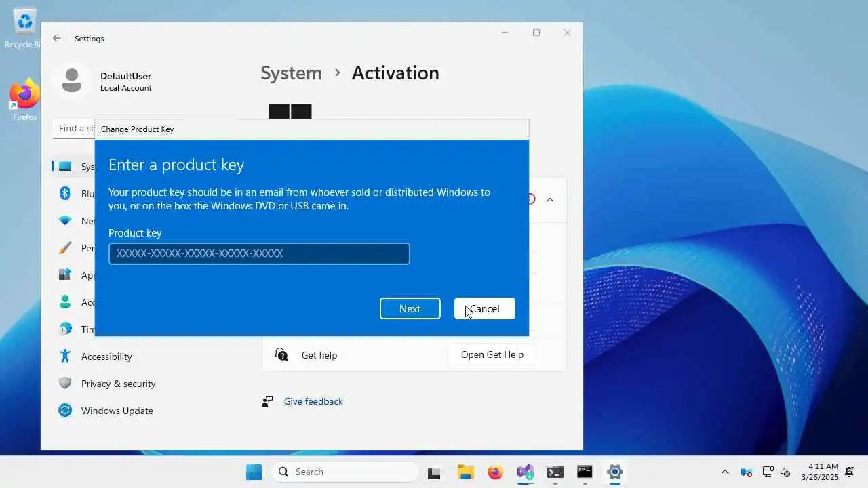Click the System breadcrumb link
This screenshot has height=488, width=868.
tap(292, 73)
